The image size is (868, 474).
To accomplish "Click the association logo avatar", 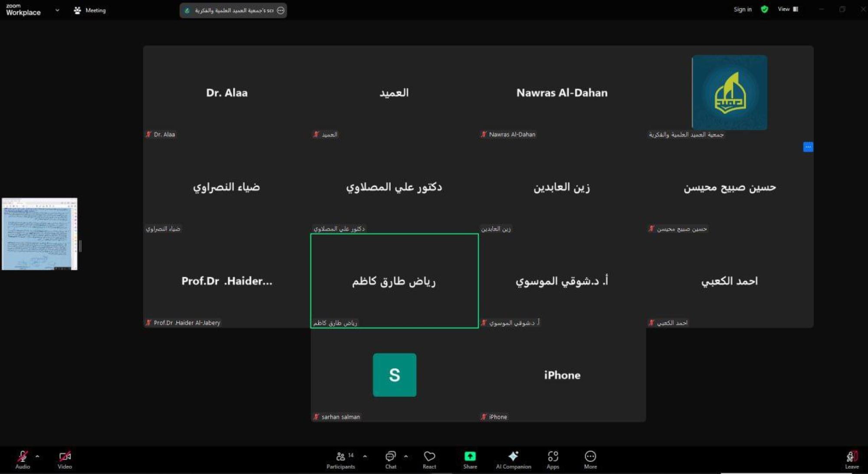I will click(x=730, y=92).
